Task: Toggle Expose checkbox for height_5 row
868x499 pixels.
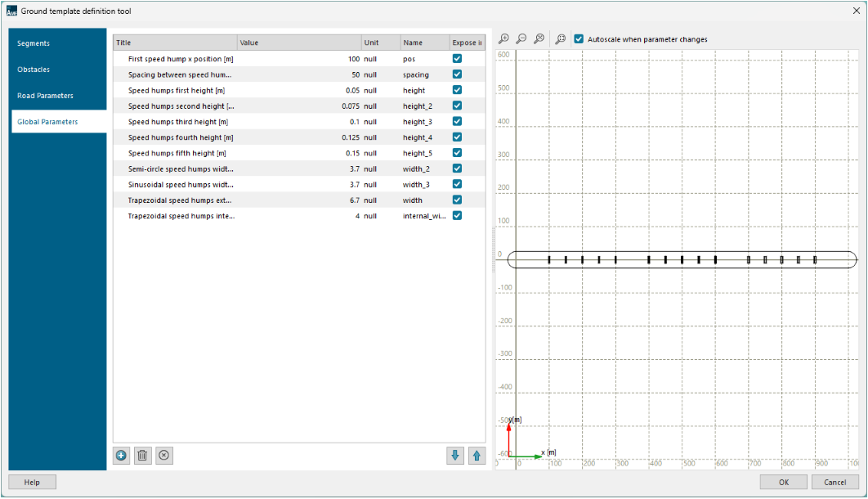Action: 457,153
